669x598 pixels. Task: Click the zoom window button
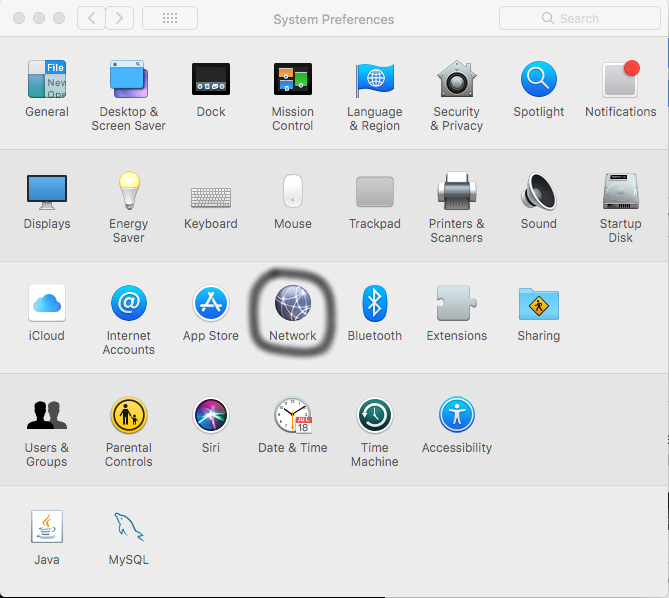(59, 18)
